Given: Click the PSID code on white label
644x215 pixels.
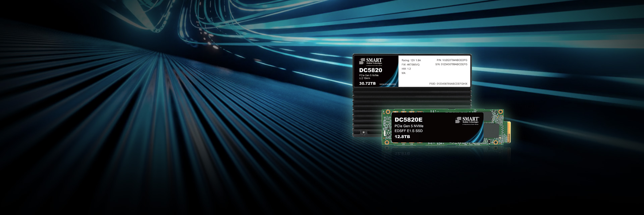Looking at the screenshot, I should (448, 84).
